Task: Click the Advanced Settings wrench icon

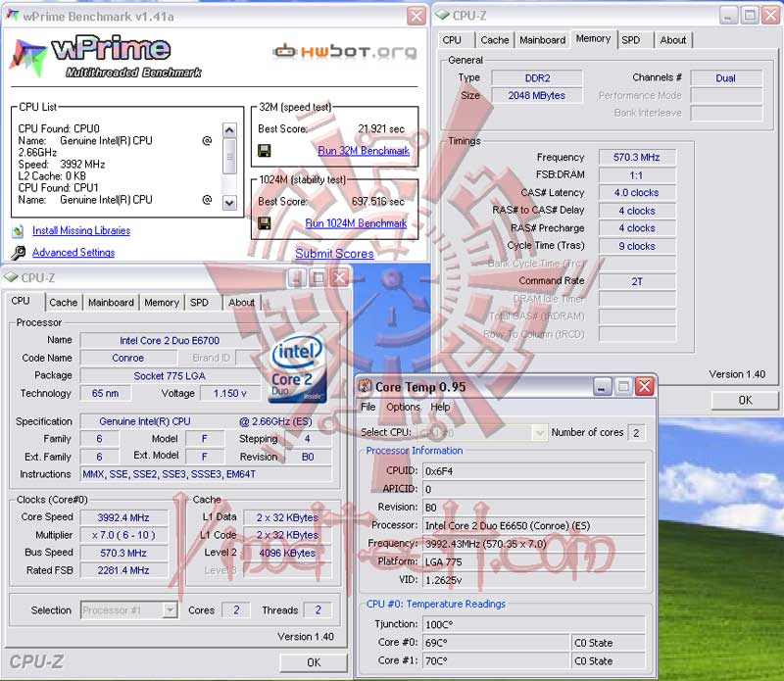Action: pyautogui.click(x=18, y=253)
